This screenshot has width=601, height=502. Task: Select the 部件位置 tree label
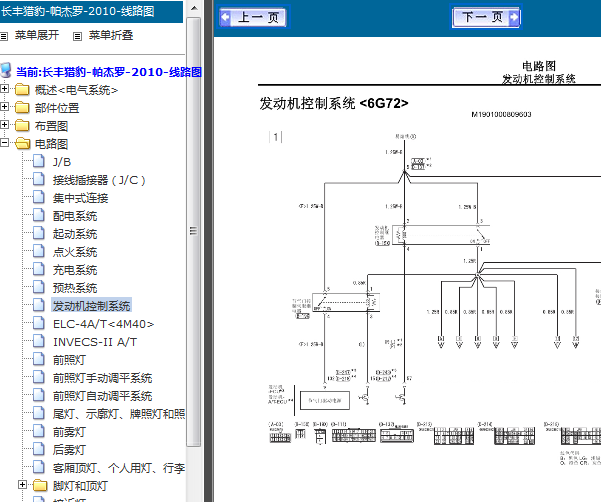57,108
